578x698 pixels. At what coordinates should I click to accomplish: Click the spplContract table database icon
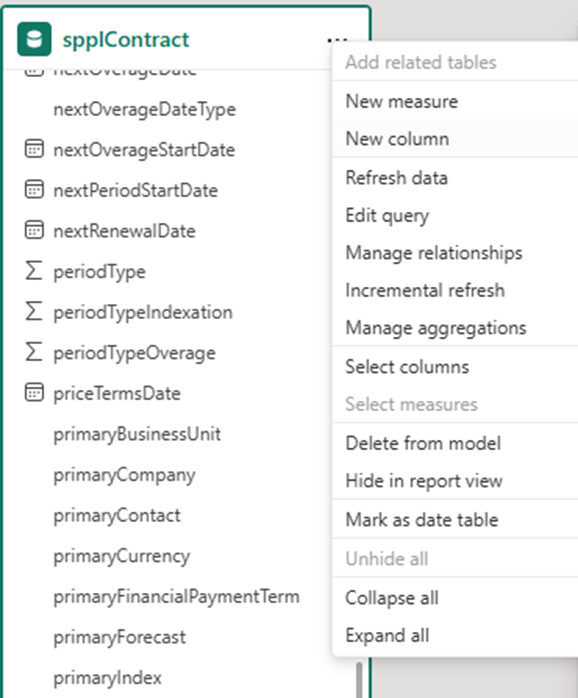(x=34, y=39)
